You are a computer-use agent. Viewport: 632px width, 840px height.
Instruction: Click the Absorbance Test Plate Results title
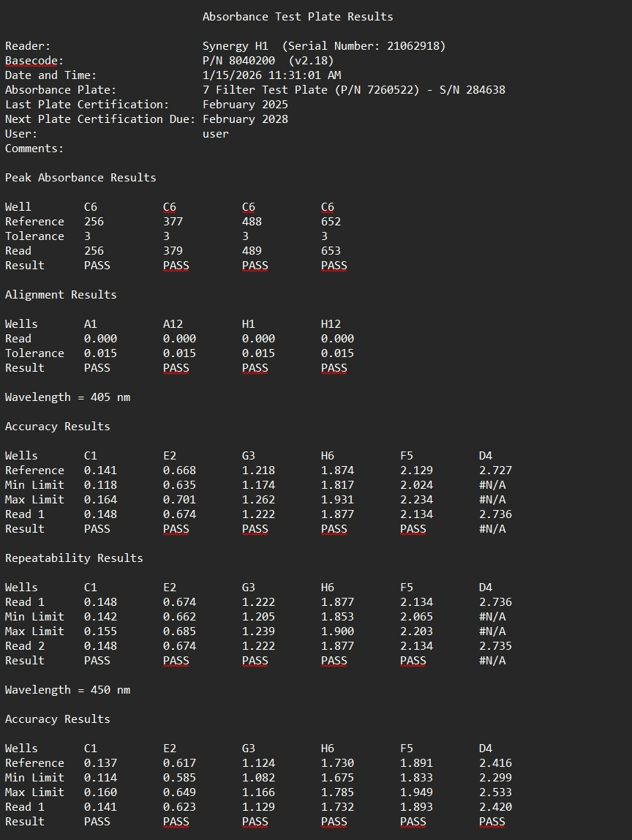click(x=297, y=17)
